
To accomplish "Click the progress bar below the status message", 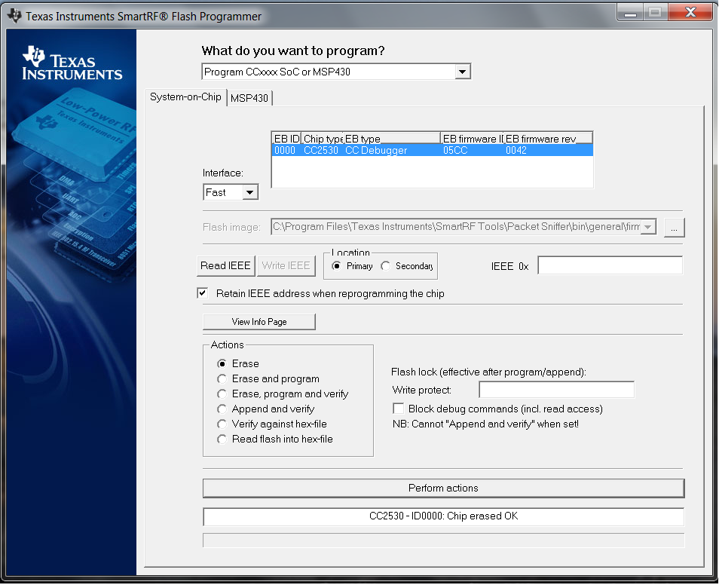I will click(443, 541).
